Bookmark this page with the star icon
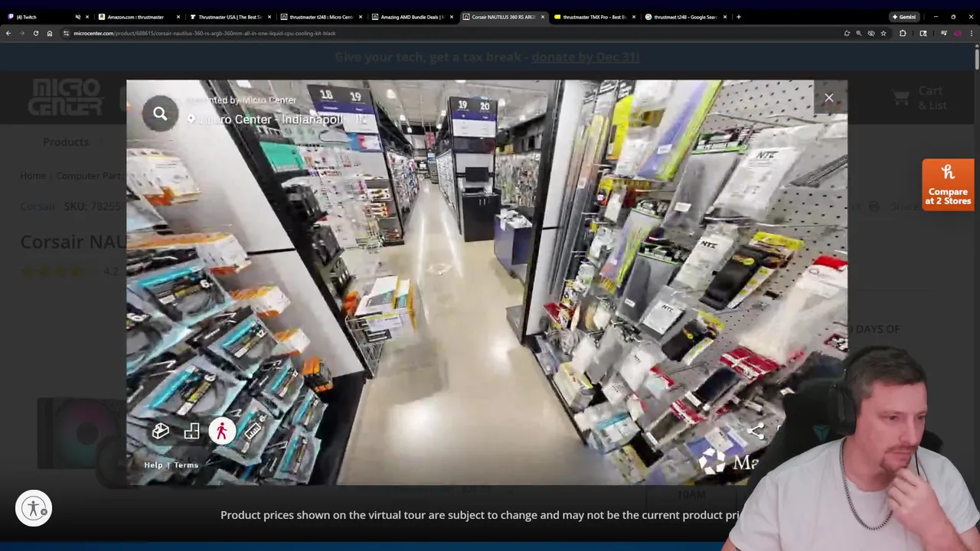980x551 pixels. pyautogui.click(x=883, y=33)
